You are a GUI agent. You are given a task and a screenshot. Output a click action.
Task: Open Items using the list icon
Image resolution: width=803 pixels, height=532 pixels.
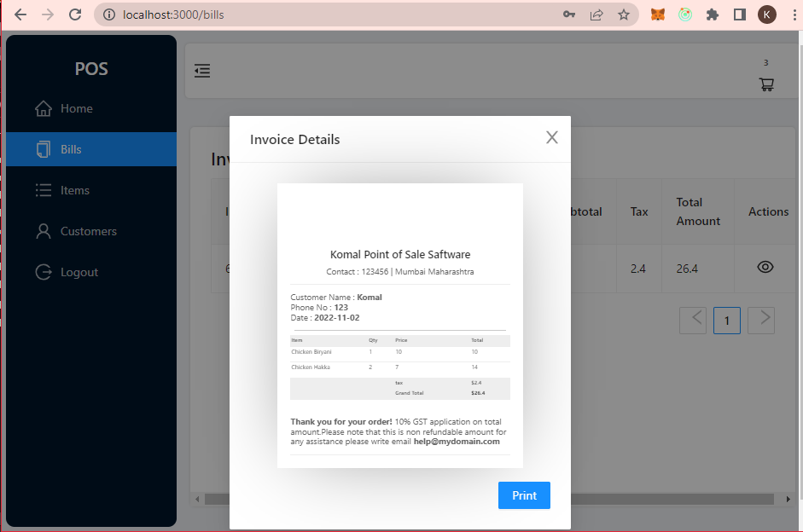click(x=43, y=190)
